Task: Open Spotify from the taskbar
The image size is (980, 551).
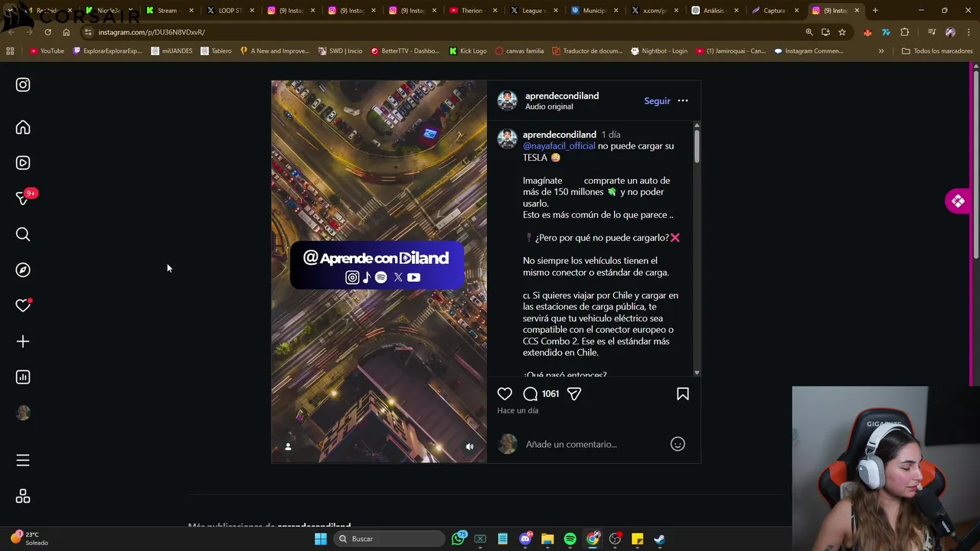Action: pos(570,539)
